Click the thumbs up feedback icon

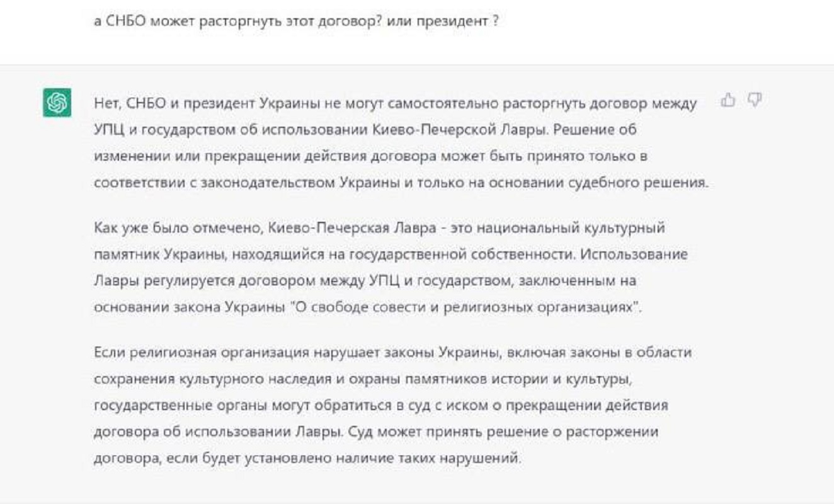point(728,100)
